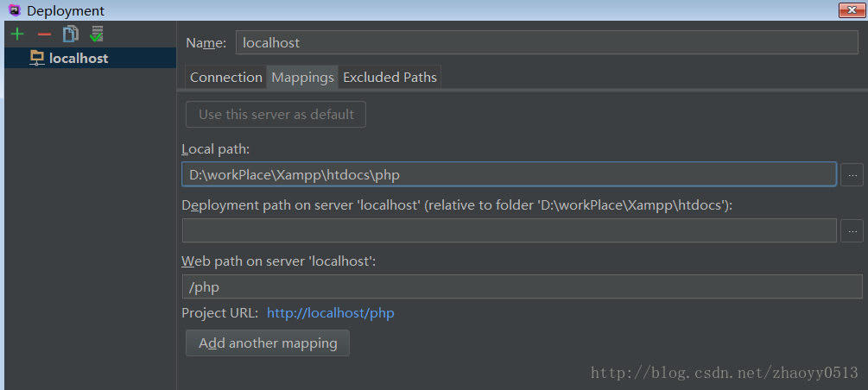Close the Deployment dialog window
The image size is (868, 390).
(x=852, y=10)
